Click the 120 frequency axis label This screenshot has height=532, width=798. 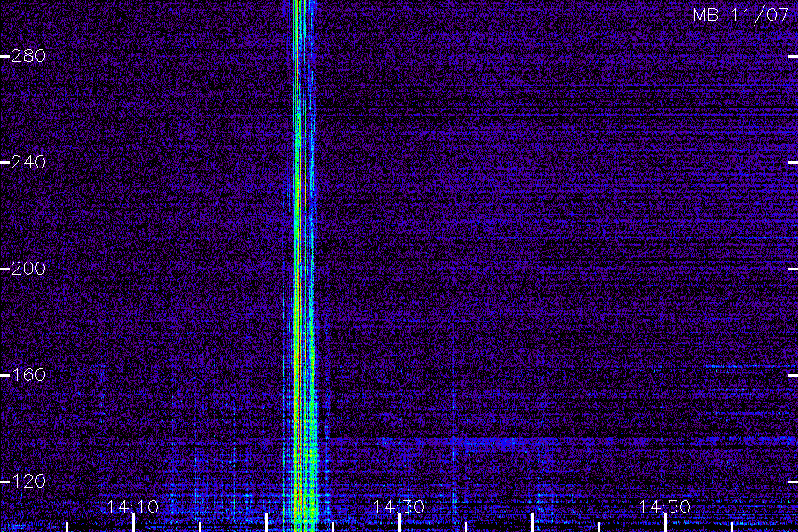28,481
